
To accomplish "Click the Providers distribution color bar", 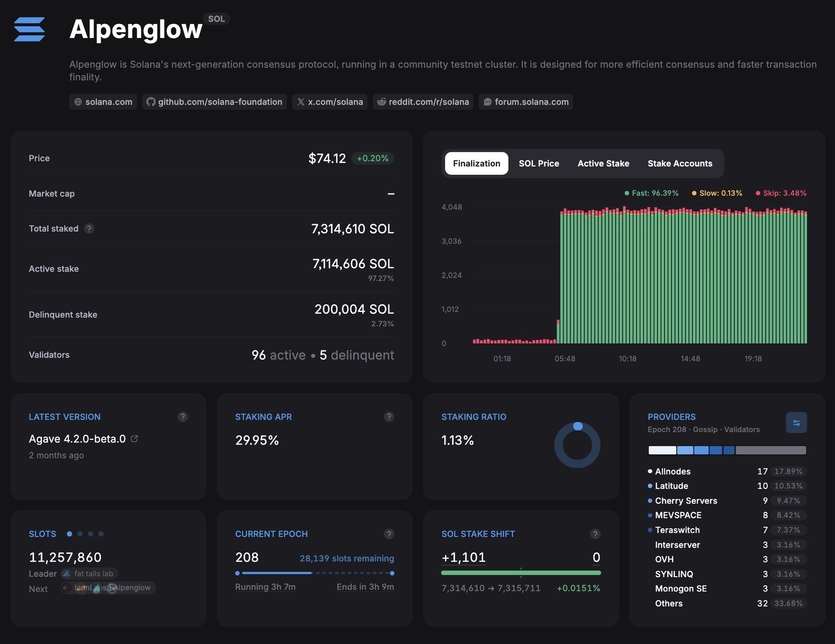I will click(x=727, y=450).
